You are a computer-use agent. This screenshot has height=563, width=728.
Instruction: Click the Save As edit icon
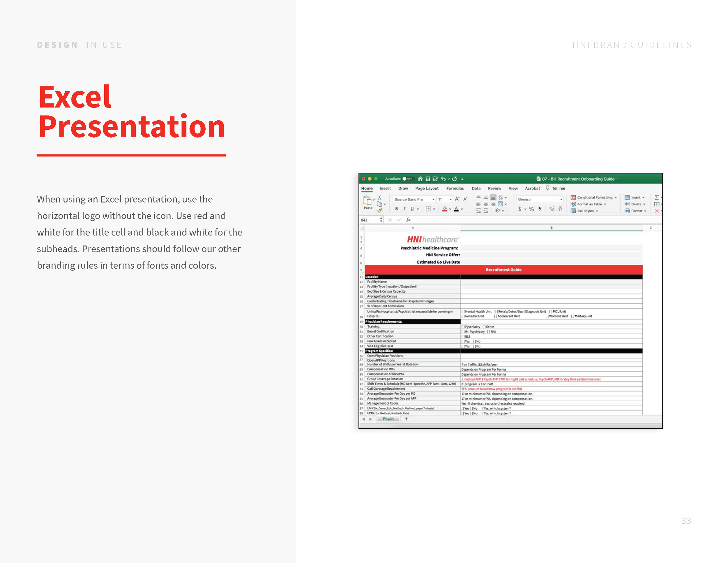(435, 179)
